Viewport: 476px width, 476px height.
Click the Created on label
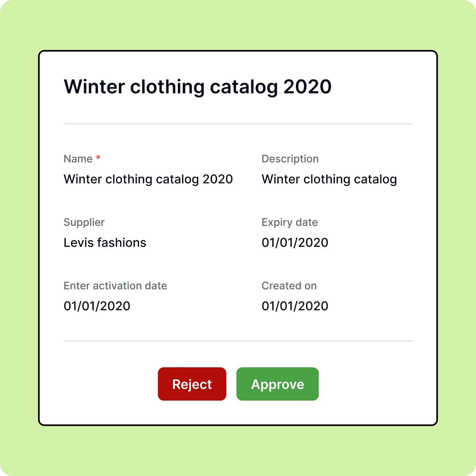[x=289, y=286]
